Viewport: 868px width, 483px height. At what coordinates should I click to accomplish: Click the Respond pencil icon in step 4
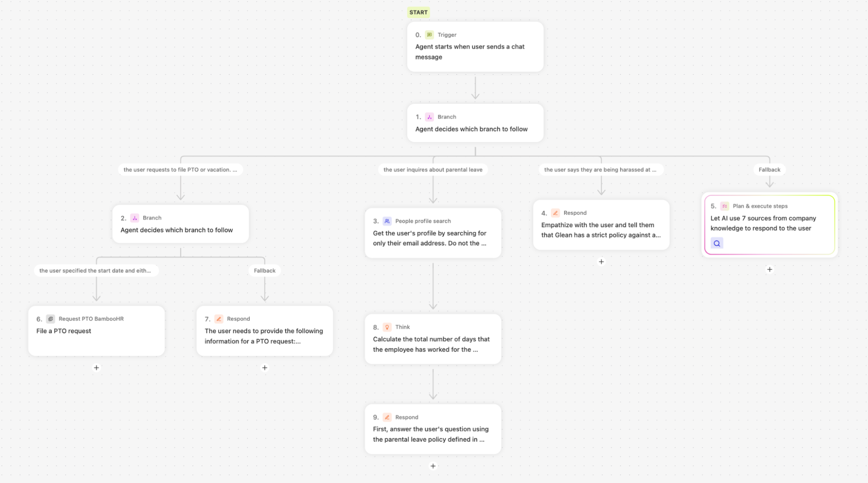555,213
